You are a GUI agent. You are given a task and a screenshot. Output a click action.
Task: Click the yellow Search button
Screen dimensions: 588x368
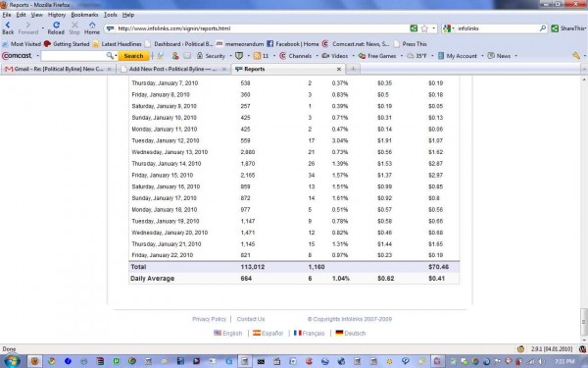coord(133,56)
